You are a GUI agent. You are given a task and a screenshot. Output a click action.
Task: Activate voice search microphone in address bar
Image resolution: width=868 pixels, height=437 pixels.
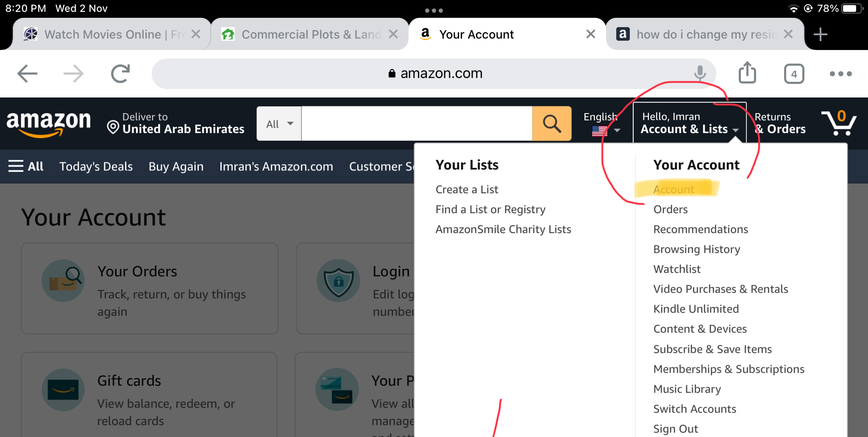tap(699, 73)
